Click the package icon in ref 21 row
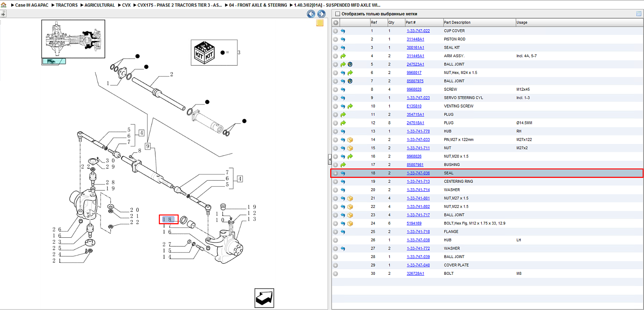This screenshot has width=644, height=310. [x=350, y=198]
